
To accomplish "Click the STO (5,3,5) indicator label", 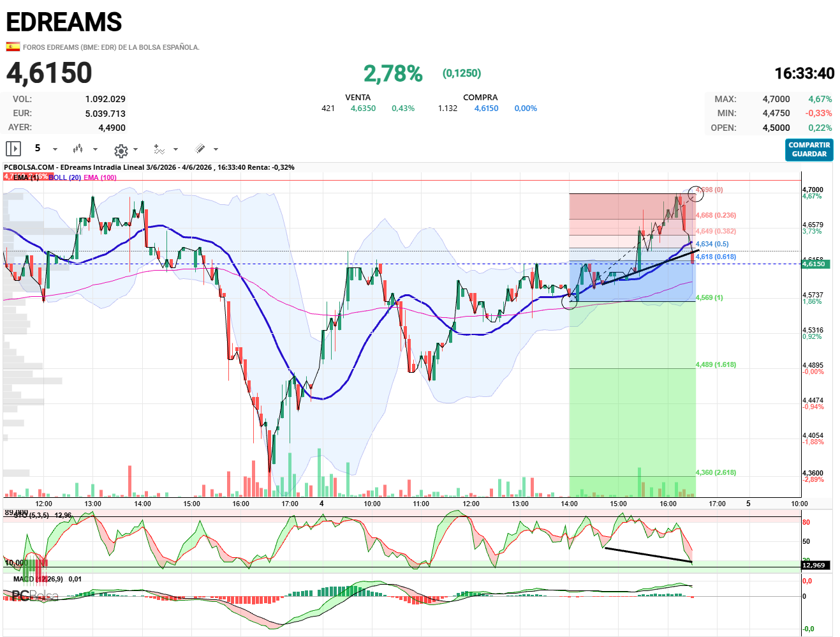I will 31,515.
